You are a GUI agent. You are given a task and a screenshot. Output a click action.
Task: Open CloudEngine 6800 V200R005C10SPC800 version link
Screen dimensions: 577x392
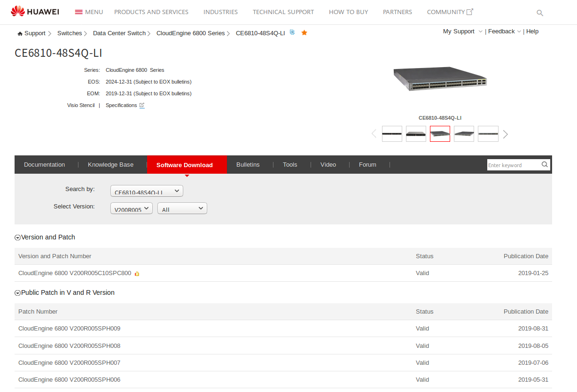click(x=75, y=273)
